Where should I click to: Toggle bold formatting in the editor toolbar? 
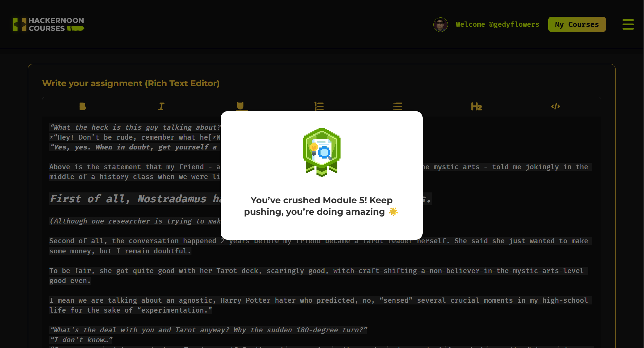83,107
